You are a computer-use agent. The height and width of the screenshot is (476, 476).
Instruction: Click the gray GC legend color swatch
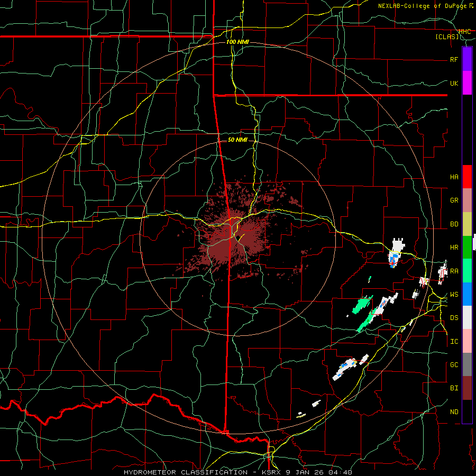(x=467, y=364)
